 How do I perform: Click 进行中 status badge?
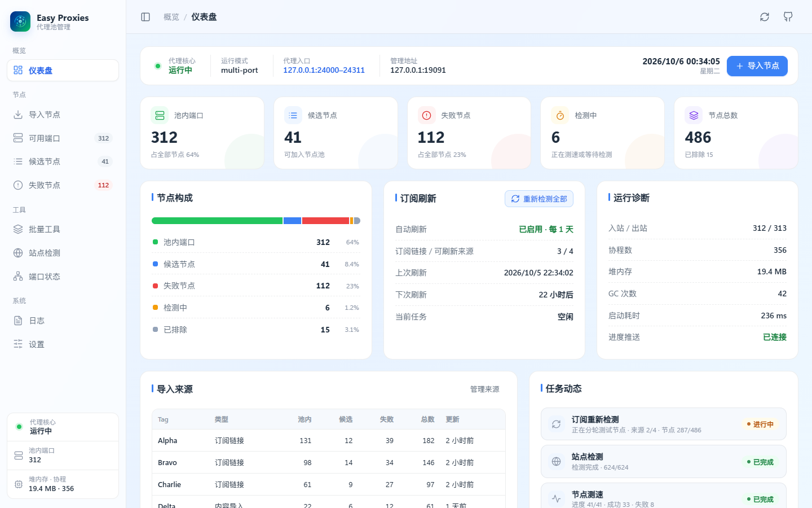pos(760,424)
